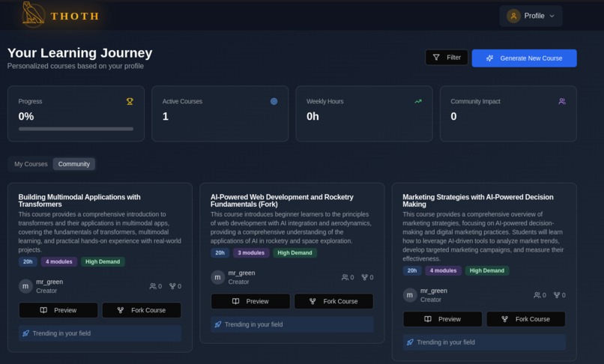Click the trending arrow icon in Weekly Hours
Viewport: 604px width, 364px height.
[418, 101]
